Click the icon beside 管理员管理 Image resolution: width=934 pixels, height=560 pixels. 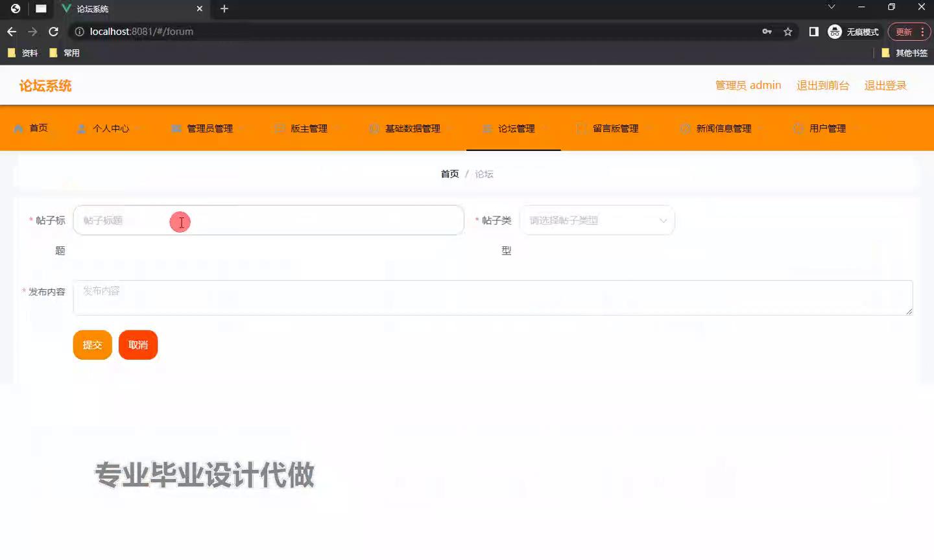176,128
